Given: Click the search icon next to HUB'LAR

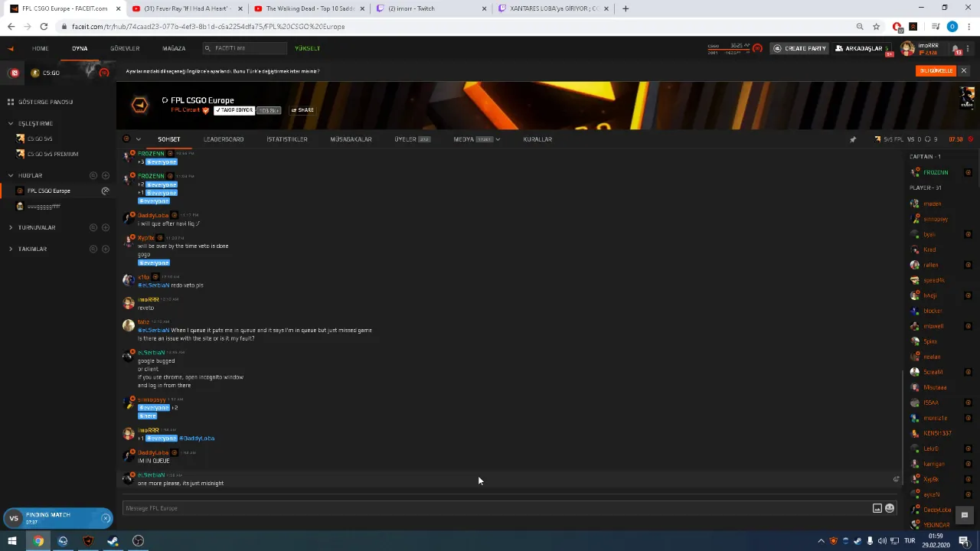Looking at the screenshot, I should coord(93,175).
